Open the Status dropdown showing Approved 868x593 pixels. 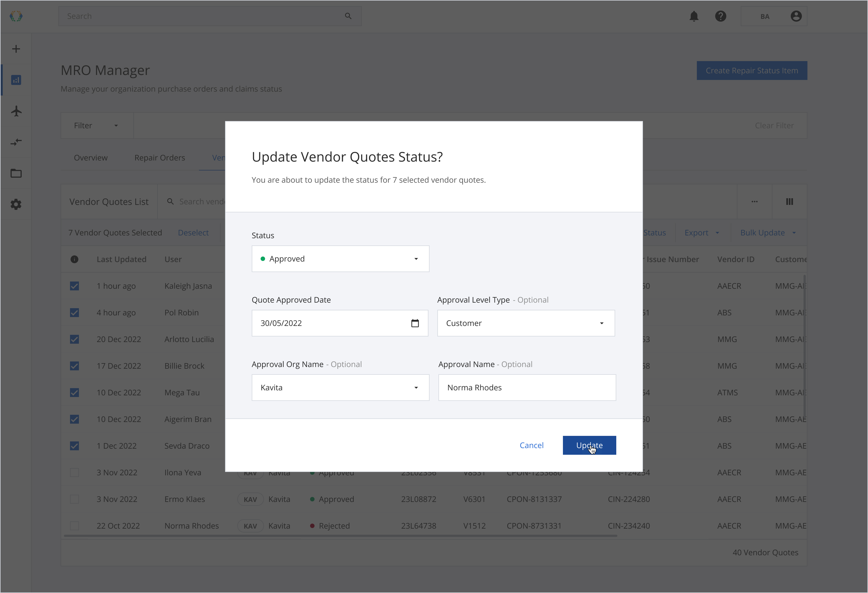(340, 259)
